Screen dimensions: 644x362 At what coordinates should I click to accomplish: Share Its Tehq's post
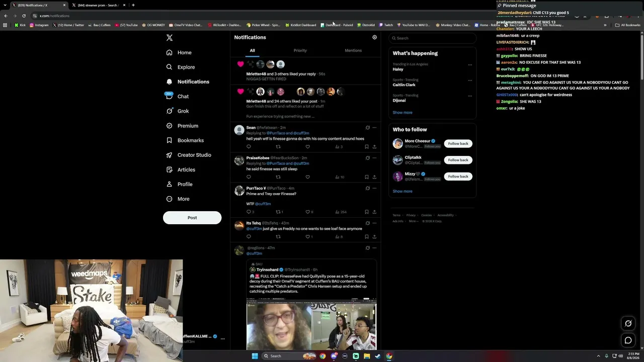[x=374, y=237]
